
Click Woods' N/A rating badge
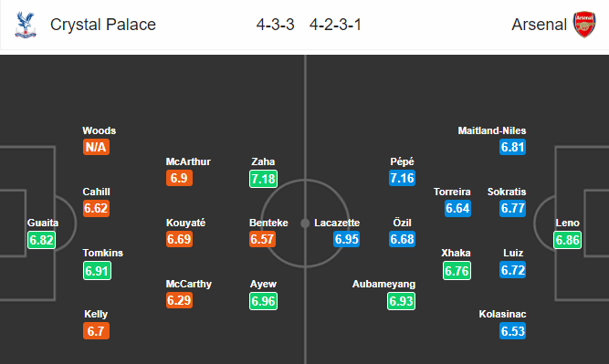pyautogui.click(x=96, y=147)
